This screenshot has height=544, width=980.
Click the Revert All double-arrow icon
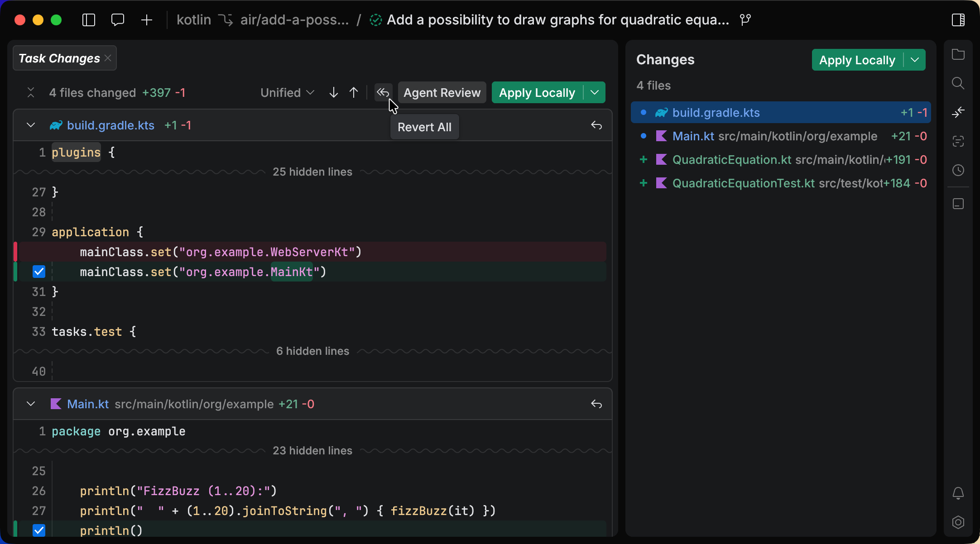tap(383, 93)
